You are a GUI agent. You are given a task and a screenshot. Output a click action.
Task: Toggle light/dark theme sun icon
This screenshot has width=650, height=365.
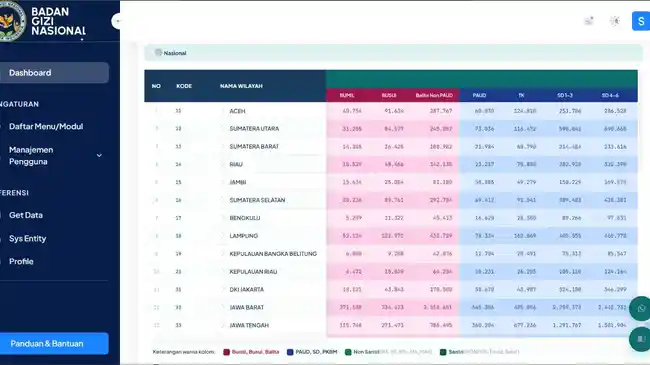pyautogui.click(x=615, y=21)
